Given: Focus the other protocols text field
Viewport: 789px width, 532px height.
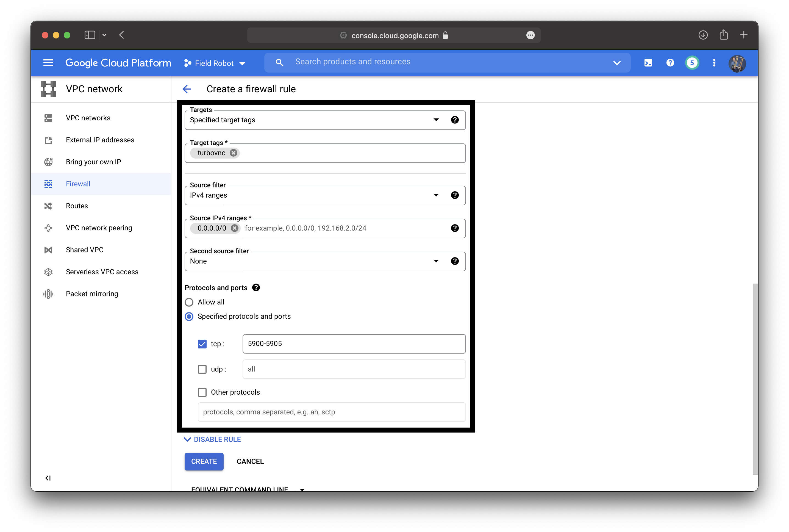Looking at the screenshot, I should [331, 412].
